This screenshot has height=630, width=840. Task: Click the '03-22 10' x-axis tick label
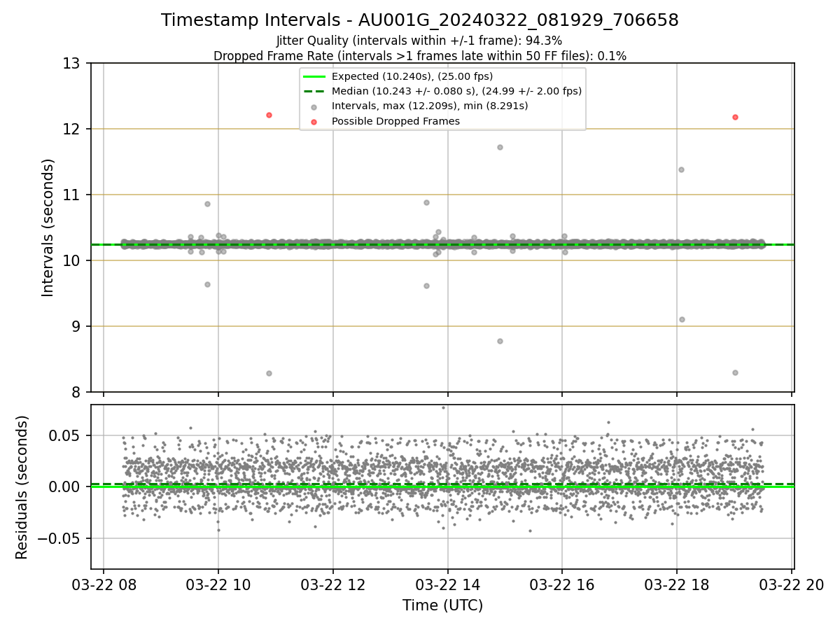pos(218,585)
